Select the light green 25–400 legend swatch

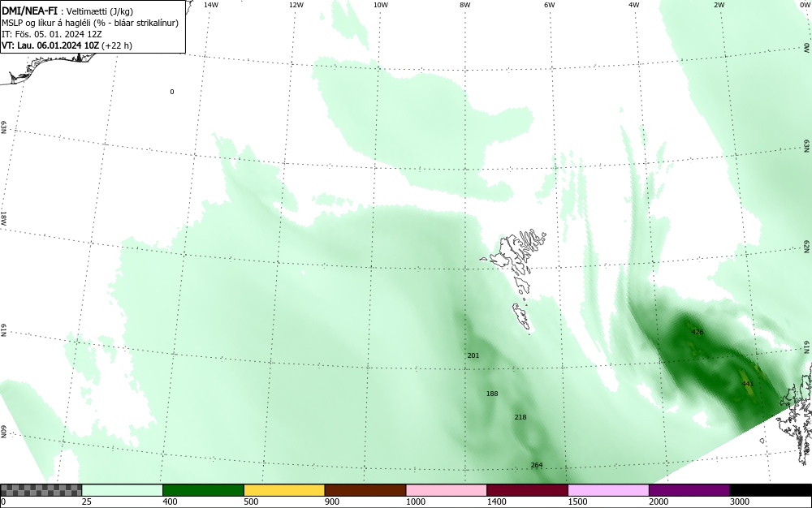pyautogui.click(x=123, y=490)
